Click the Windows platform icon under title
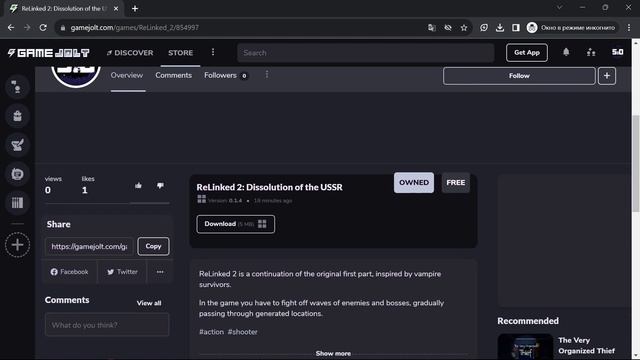The width and height of the screenshot is (640, 360). [202, 199]
